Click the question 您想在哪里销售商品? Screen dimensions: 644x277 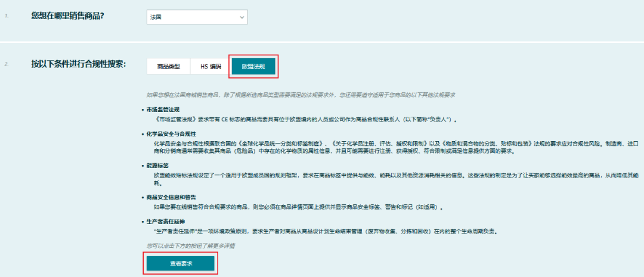click(67, 17)
